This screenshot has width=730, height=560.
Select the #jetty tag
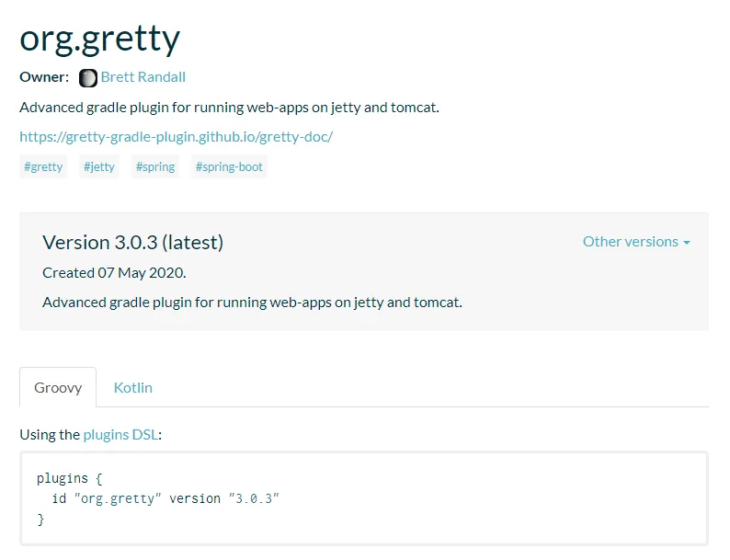tap(99, 166)
